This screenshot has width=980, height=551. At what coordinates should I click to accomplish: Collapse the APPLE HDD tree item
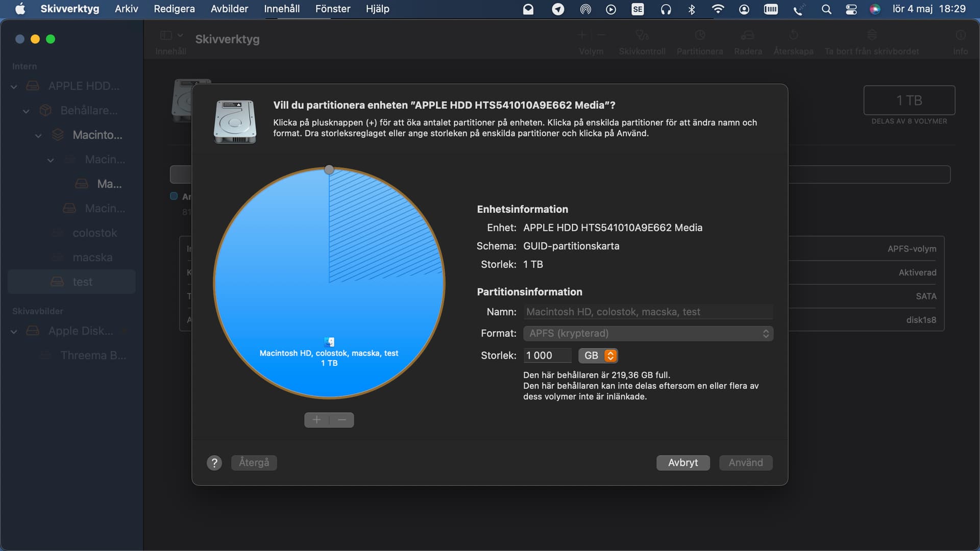(x=14, y=86)
